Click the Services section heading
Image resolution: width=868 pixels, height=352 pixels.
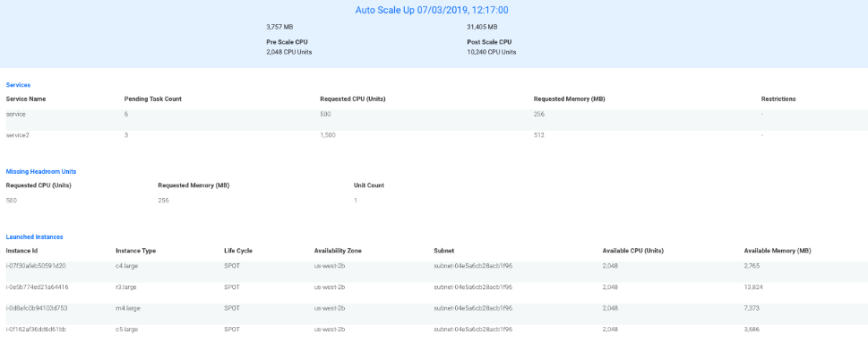[x=18, y=85]
